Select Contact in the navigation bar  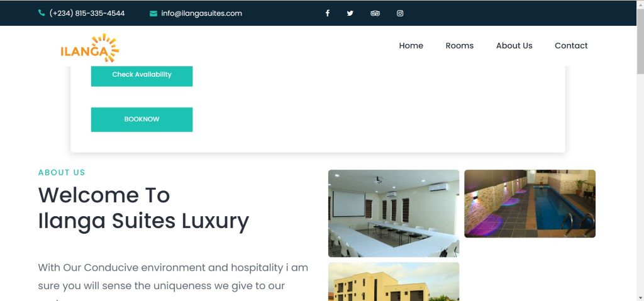tap(571, 46)
